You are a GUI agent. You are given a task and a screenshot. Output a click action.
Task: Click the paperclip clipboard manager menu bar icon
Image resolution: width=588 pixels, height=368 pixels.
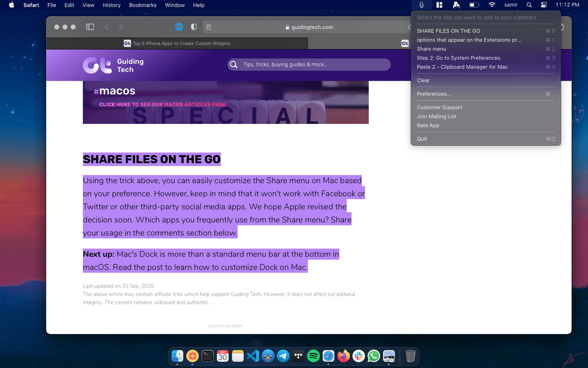click(421, 5)
